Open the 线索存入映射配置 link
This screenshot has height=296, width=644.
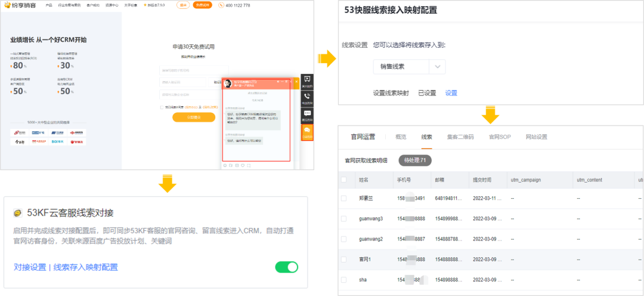tap(85, 267)
